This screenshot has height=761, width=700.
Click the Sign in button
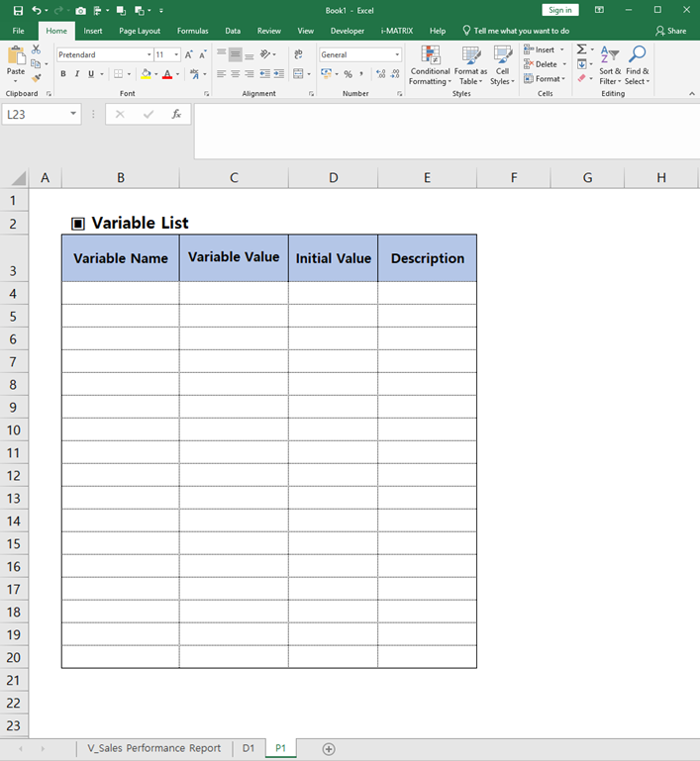pos(560,10)
